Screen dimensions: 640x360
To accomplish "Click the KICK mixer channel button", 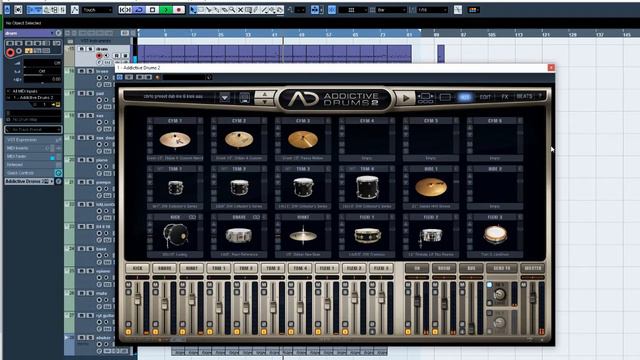I will (x=138, y=268).
